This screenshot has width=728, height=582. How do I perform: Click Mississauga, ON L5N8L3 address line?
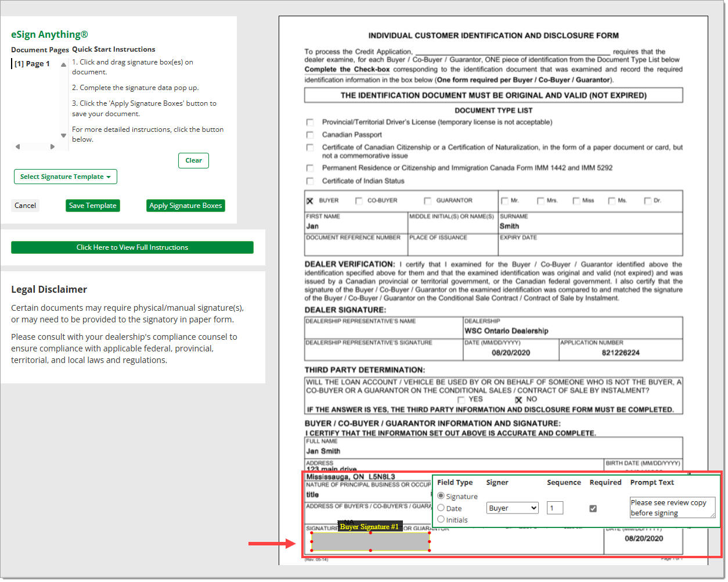[x=351, y=477]
